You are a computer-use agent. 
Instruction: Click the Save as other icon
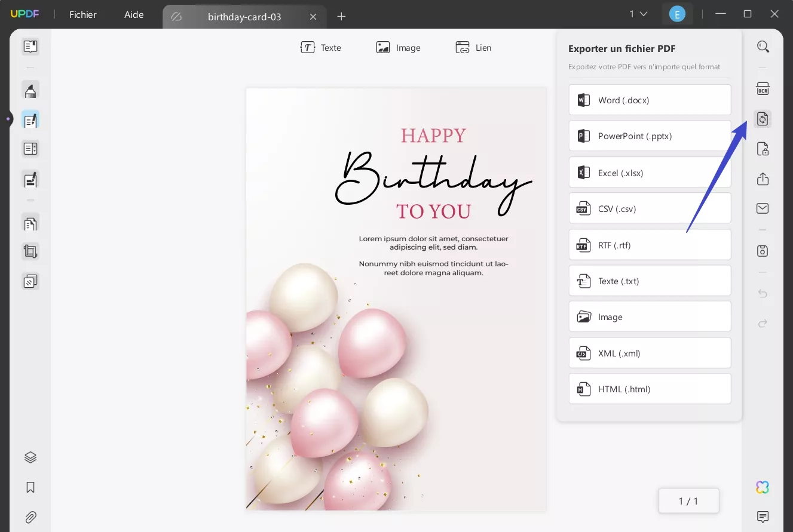pos(763,251)
